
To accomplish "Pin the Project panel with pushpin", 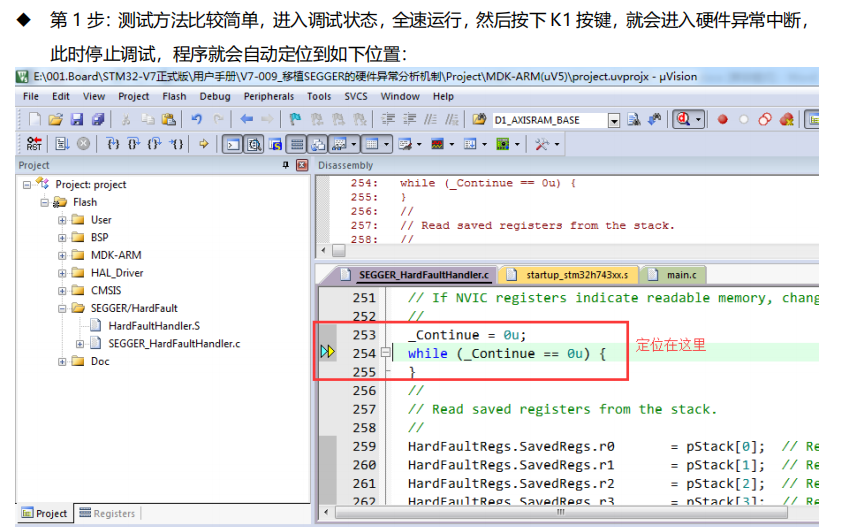I will click(286, 165).
